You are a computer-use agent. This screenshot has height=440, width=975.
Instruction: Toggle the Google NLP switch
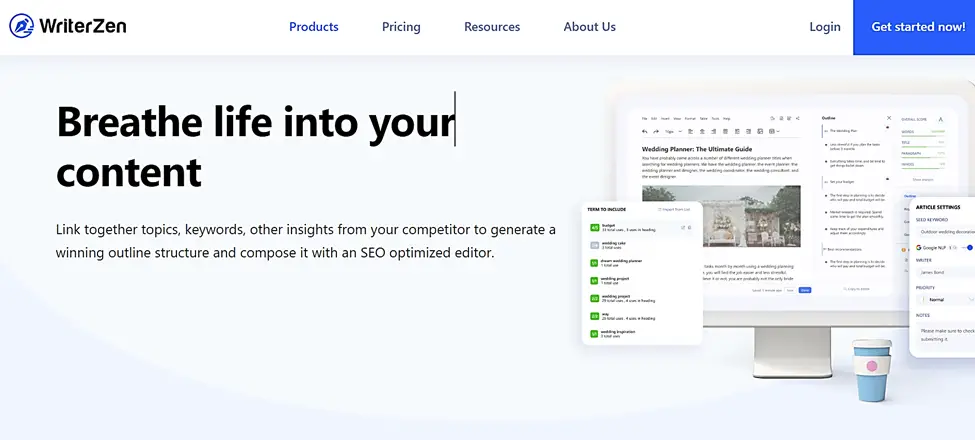click(x=966, y=247)
